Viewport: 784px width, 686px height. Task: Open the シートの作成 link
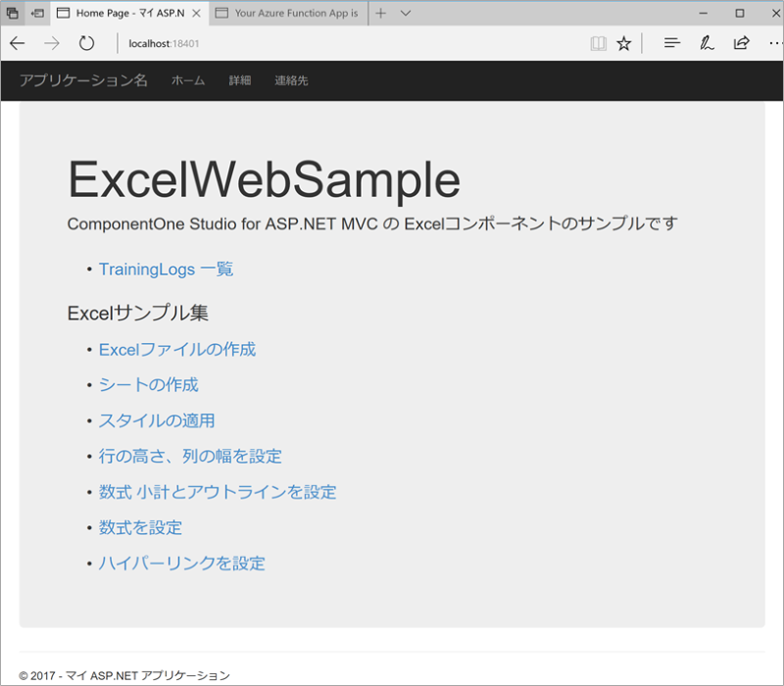point(149,385)
